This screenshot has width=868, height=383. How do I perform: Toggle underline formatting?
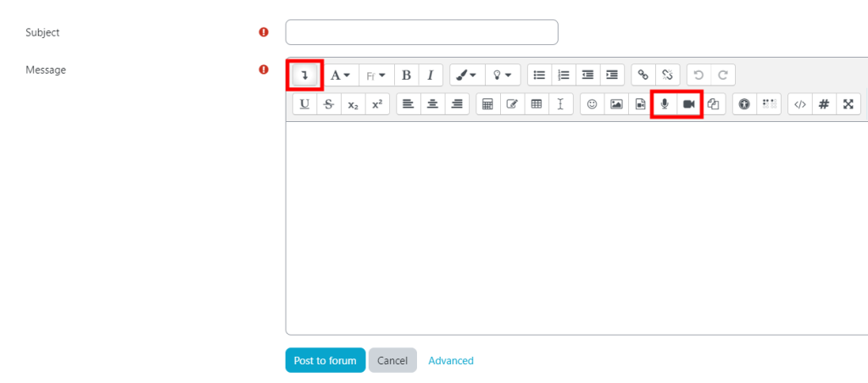[304, 104]
